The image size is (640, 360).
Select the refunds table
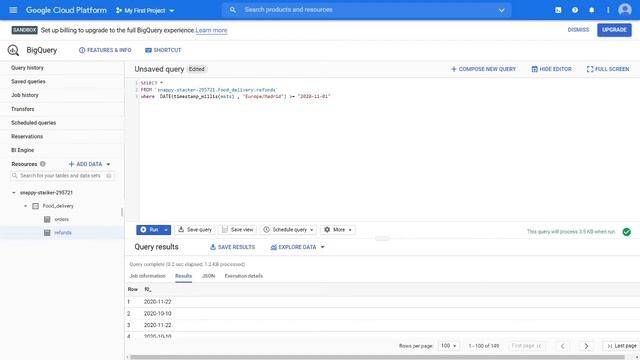coord(63,233)
